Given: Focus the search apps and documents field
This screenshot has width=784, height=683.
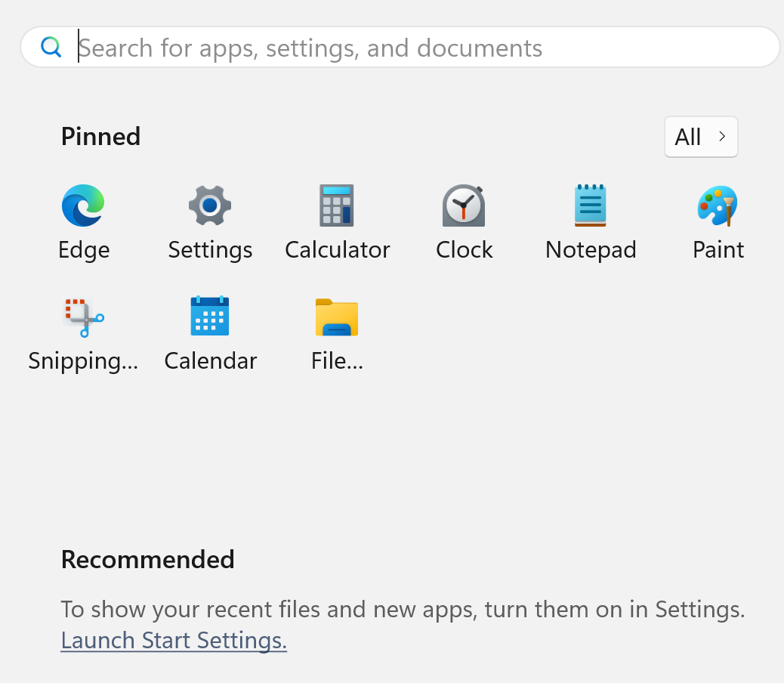Looking at the screenshot, I should [x=423, y=48].
